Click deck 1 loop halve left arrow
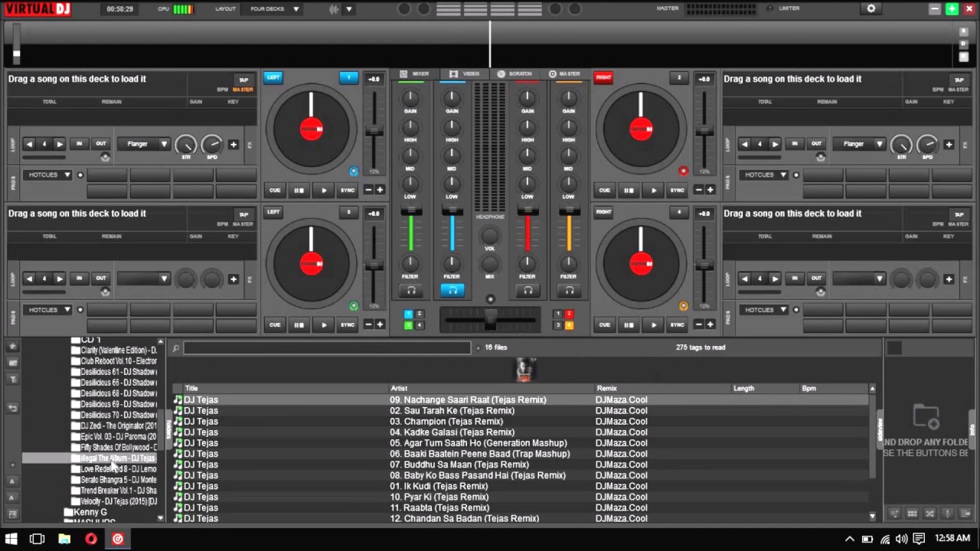 [x=29, y=144]
